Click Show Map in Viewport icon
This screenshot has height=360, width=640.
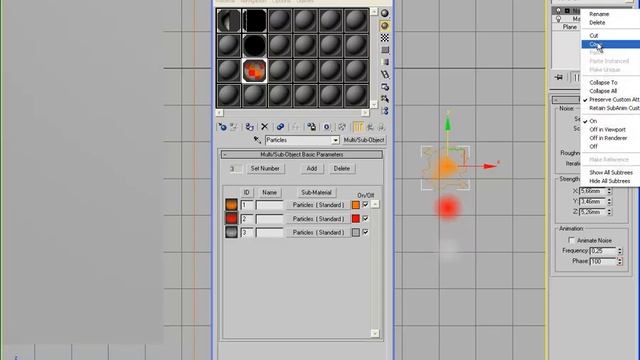[x=342, y=127]
